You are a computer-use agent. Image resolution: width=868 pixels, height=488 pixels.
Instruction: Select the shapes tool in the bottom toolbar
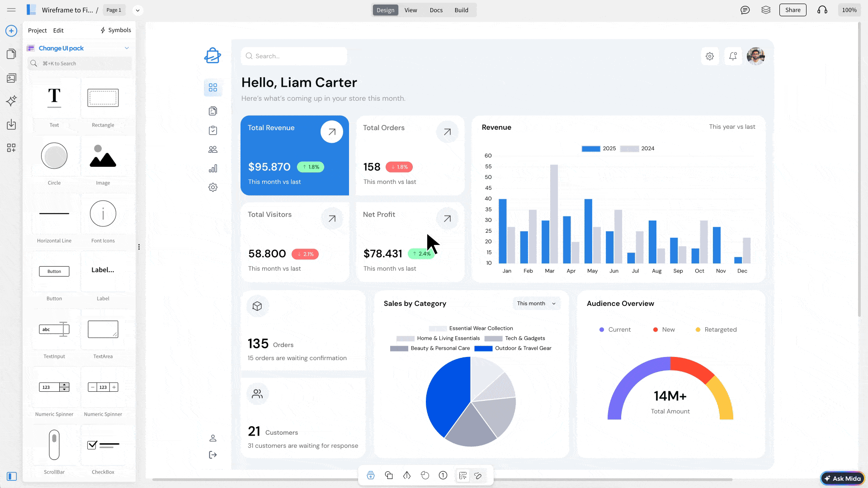(x=389, y=475)
